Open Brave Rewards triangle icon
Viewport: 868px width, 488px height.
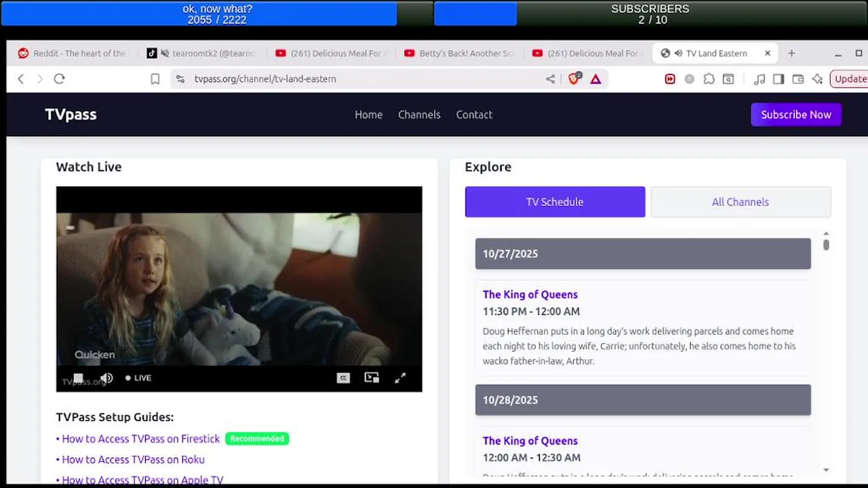pos(595,79)
